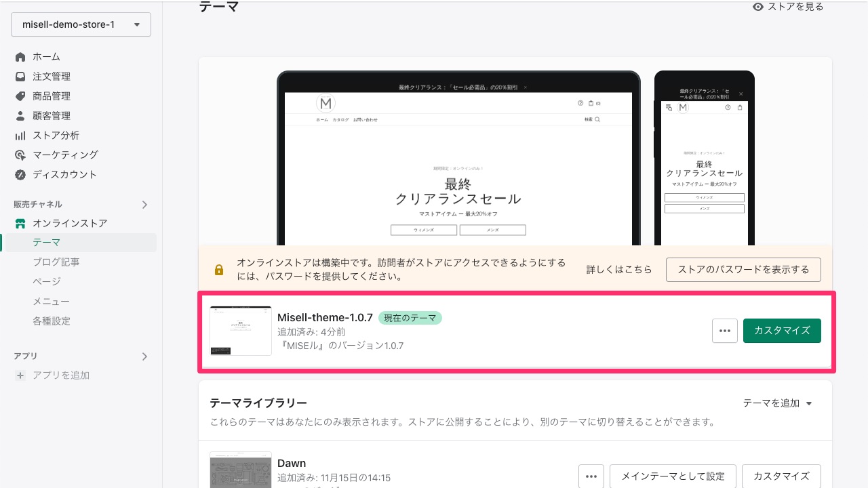The height and width of the screenshot is (488, 868).
Task: Open the テーマを追加 dropdown
Action: (777, 403)
